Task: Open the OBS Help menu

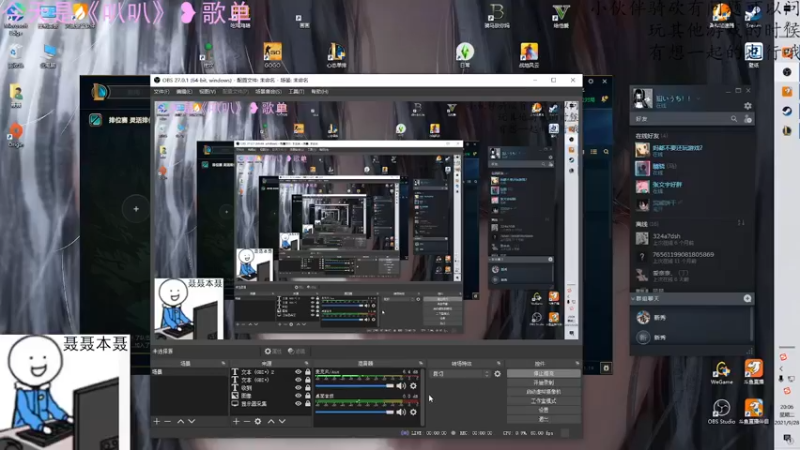Action: coord(319,92)
